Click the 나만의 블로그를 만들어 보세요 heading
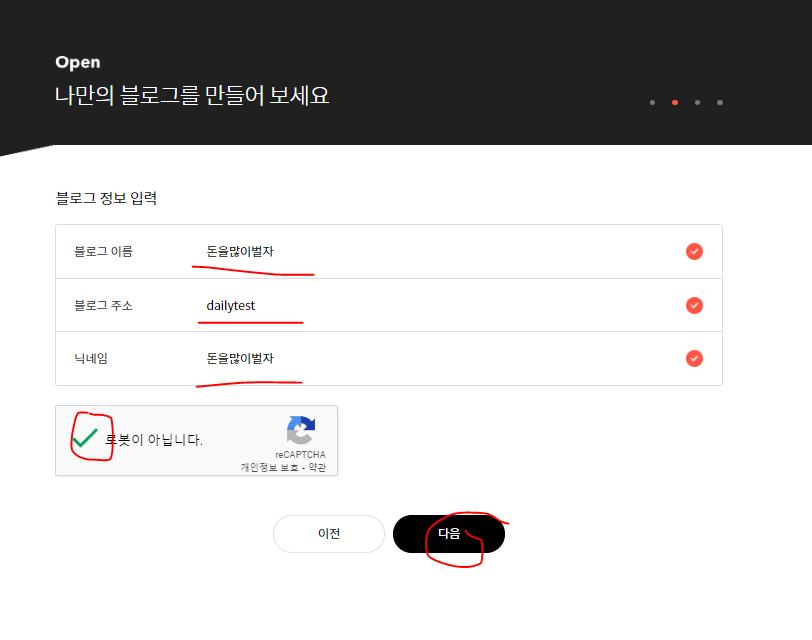The width and height of the screenshot is (812, 640). (192, 95)
